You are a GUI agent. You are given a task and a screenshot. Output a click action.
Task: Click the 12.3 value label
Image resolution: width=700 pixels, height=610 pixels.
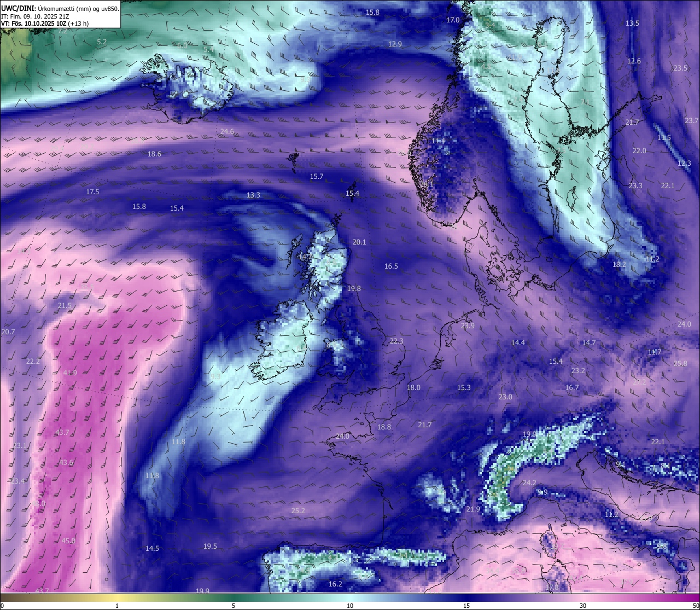[684, 163]
